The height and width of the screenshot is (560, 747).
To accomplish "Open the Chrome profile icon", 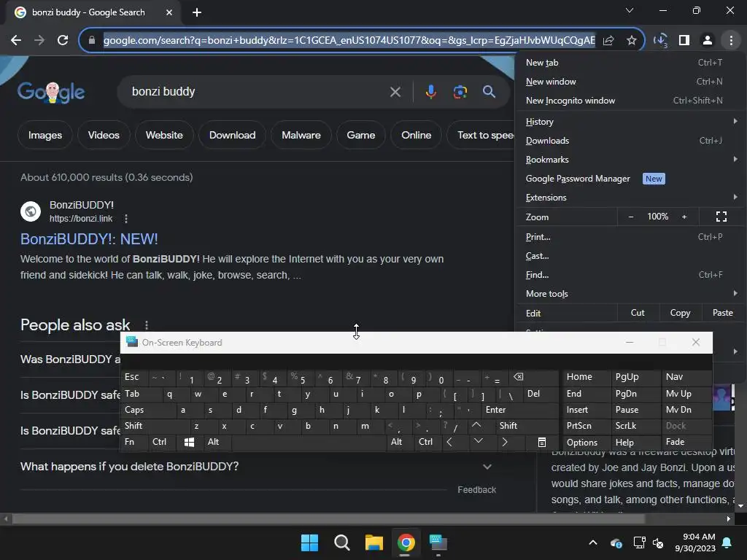I will coord(708,41).
